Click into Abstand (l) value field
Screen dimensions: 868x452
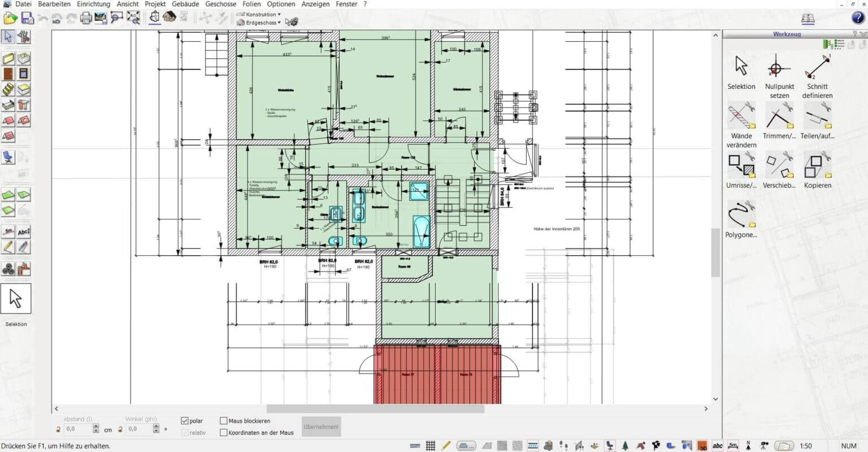(x=77, y=429)
